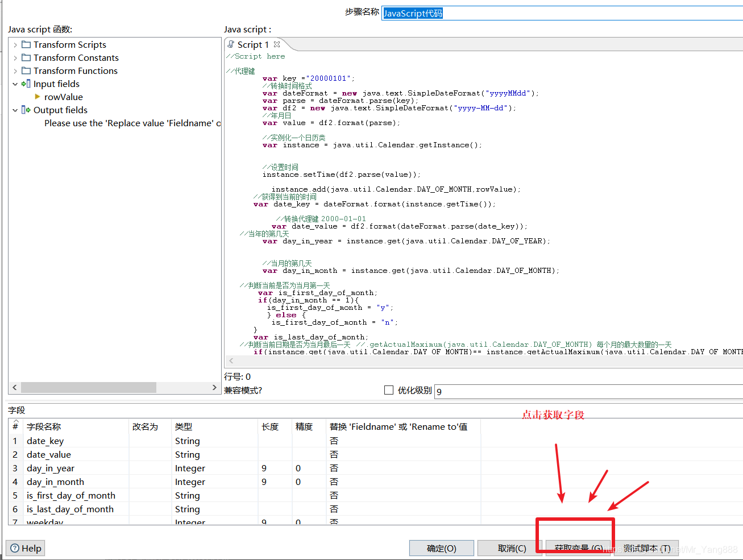Screen dimensions: 743x560
Task: Click the function tree horizontal scrollbar thumb
Action: click(x=88, y=387)
